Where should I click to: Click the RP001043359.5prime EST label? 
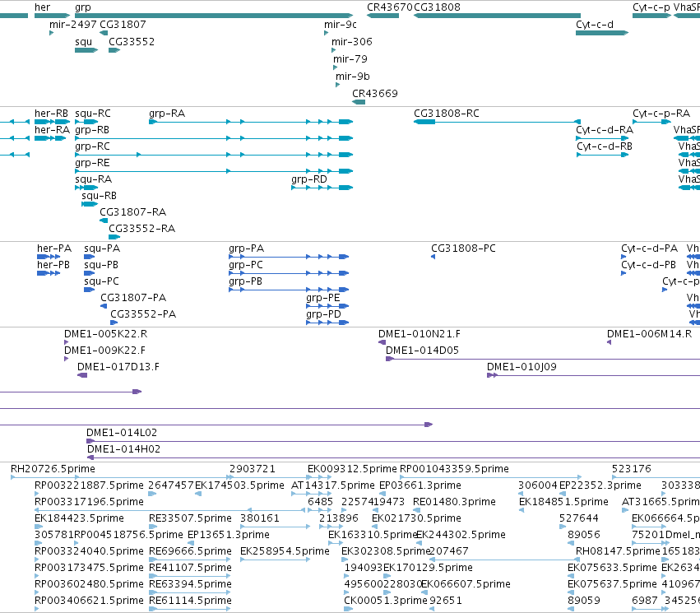coord(454,469)
